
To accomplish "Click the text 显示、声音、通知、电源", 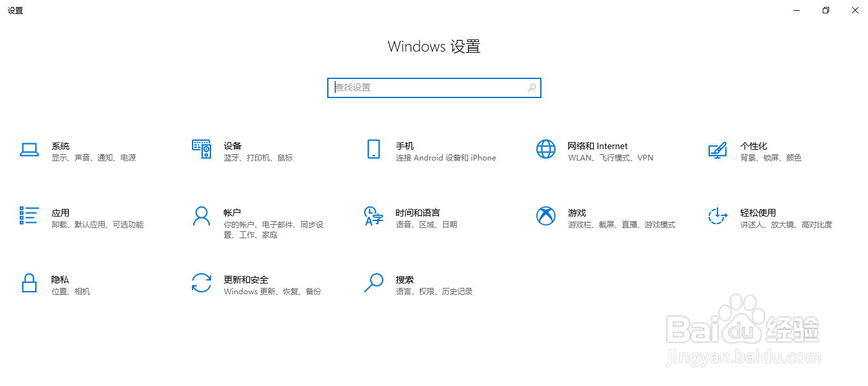I will point(94,158).
